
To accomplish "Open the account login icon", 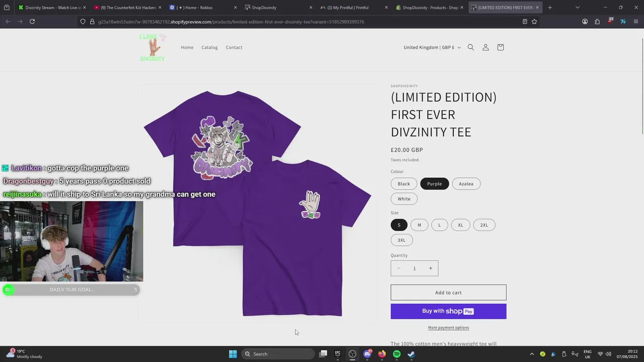I will click(486, 47).
